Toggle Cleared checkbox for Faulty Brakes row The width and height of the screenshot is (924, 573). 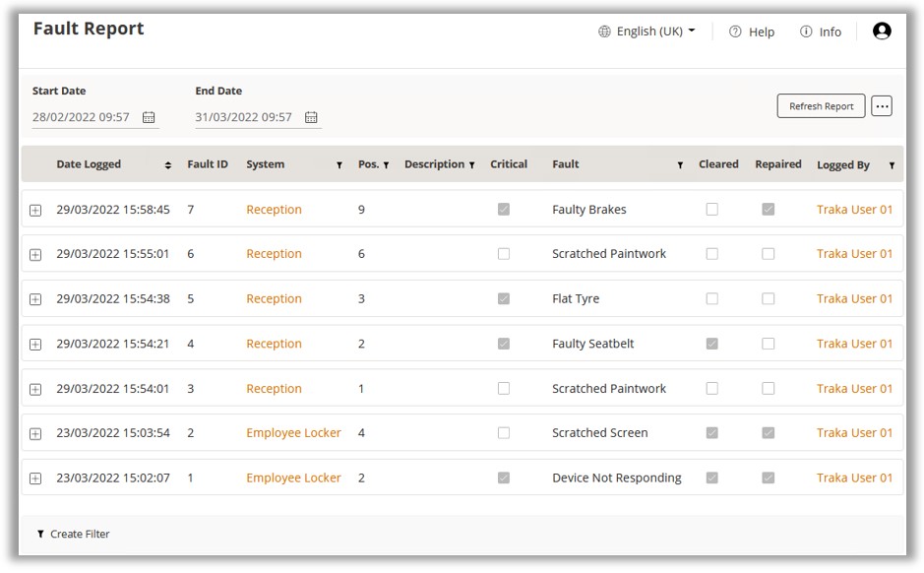[711, 210]
